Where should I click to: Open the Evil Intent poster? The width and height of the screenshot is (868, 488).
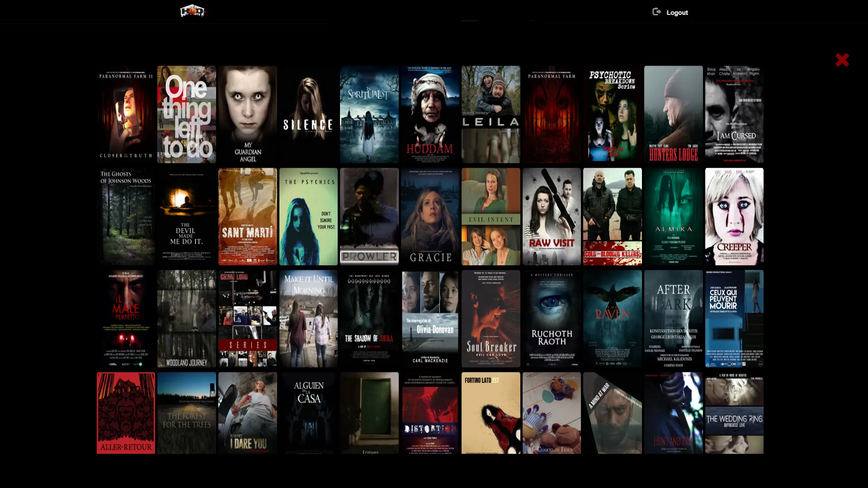tap(491, 216)
